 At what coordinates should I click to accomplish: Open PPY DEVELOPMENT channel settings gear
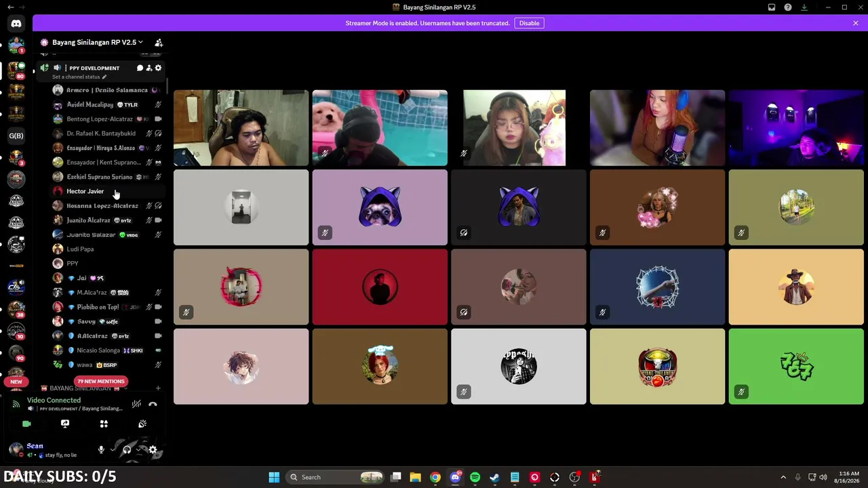point(159,68)
